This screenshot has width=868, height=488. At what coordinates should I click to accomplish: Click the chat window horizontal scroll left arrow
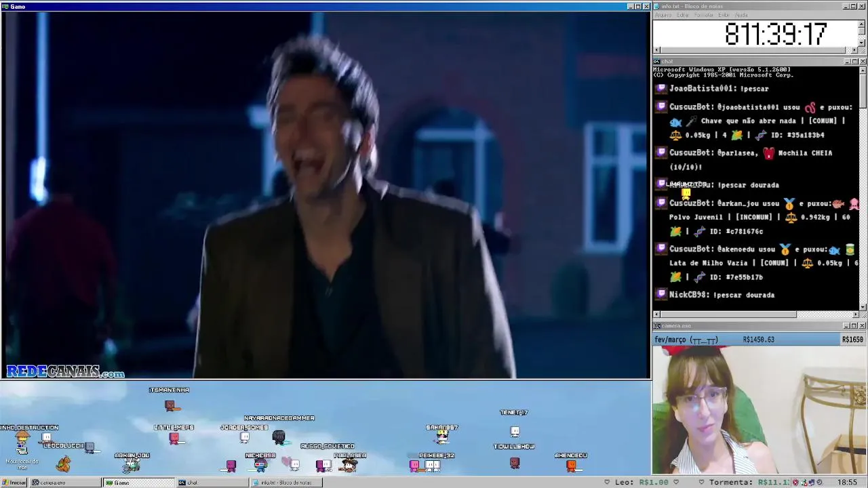tap(656, 314)
